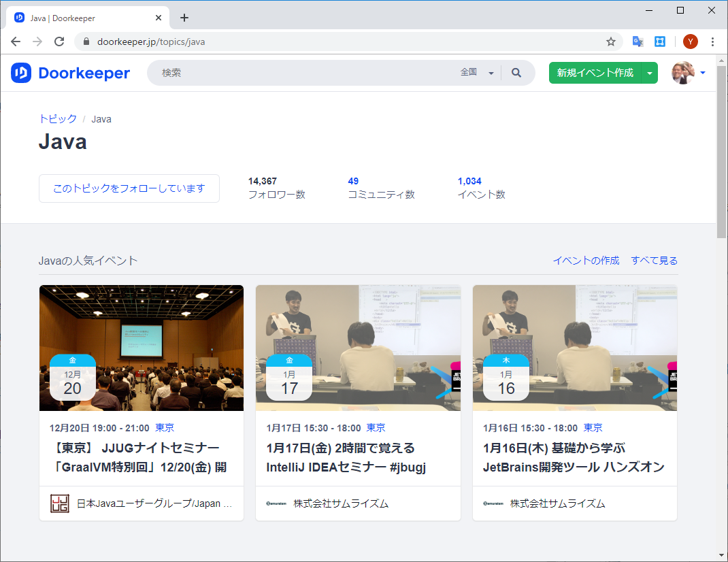Click 14,367 フォロワー数 text
This screenshot has height=562, width=728.
coord(277,188)
